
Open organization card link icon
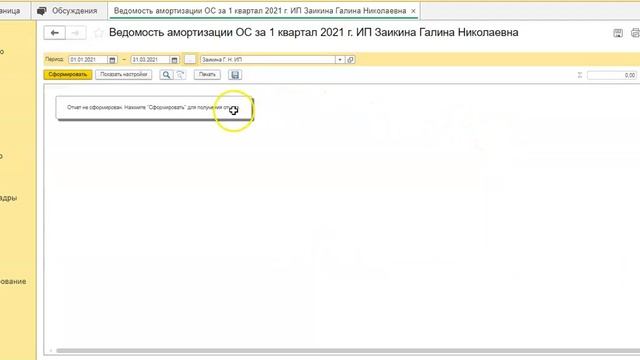click(351, 60)
